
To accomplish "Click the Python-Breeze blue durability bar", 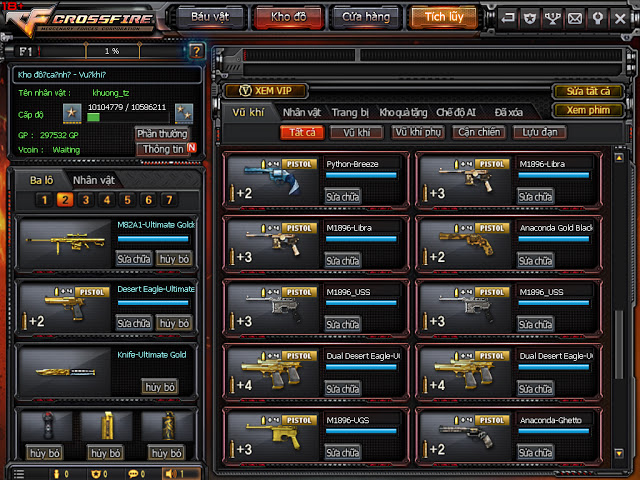I will tap(361, 175).
